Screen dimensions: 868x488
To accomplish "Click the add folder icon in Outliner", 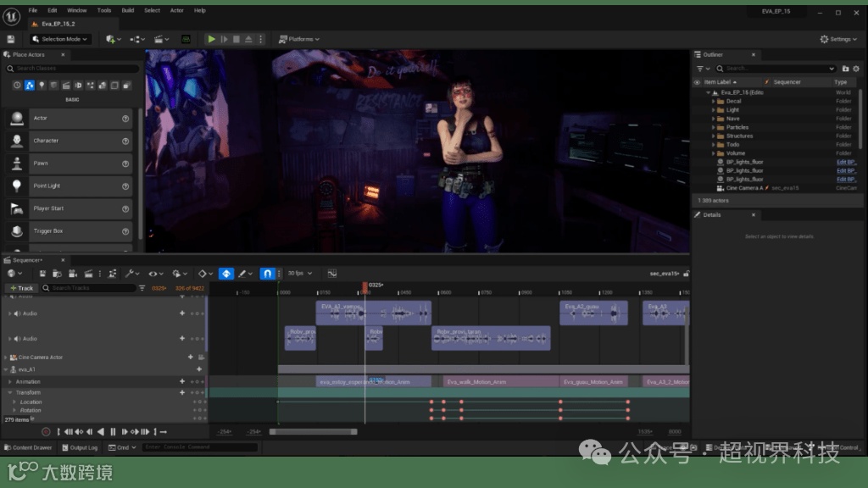I will pyautogui.click(x=845, y=69).
